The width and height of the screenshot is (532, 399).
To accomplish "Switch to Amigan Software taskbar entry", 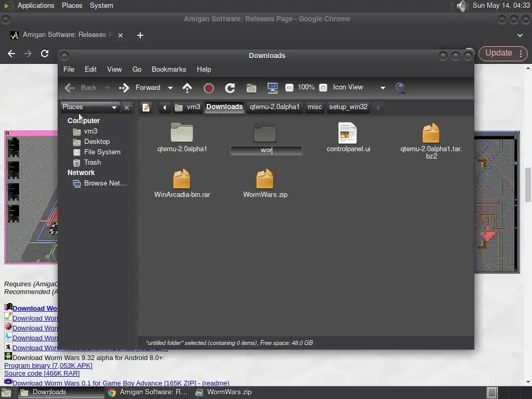I will pos(148,392).
